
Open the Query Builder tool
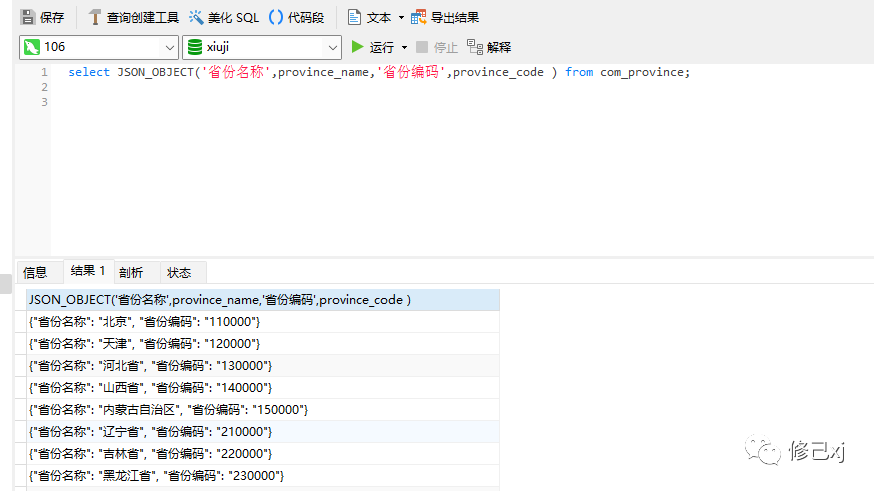coord(96,17)
